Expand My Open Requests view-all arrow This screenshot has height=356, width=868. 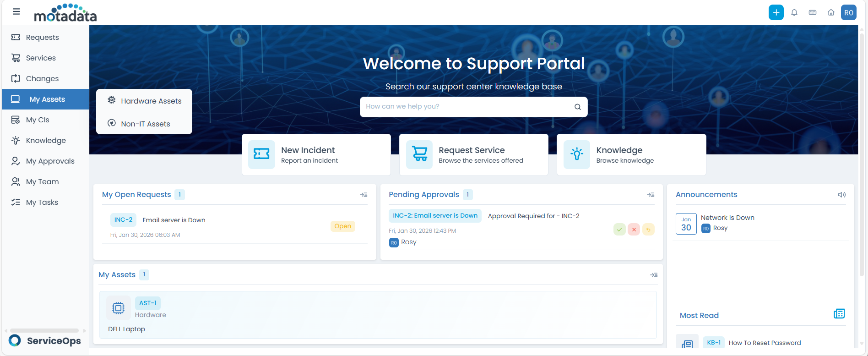coord(363,195)
